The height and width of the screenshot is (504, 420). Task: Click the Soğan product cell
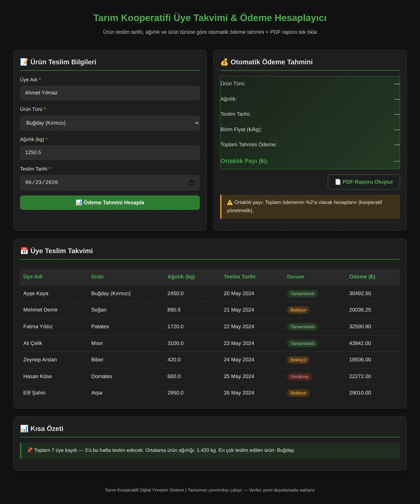[99, 310]
